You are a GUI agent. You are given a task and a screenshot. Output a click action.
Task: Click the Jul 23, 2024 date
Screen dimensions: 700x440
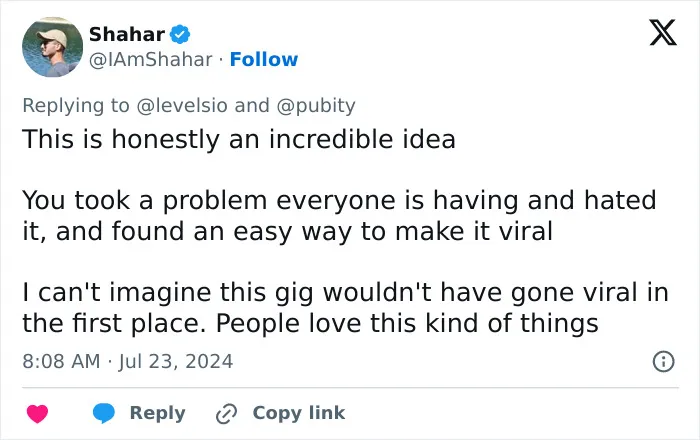(175, 361)
